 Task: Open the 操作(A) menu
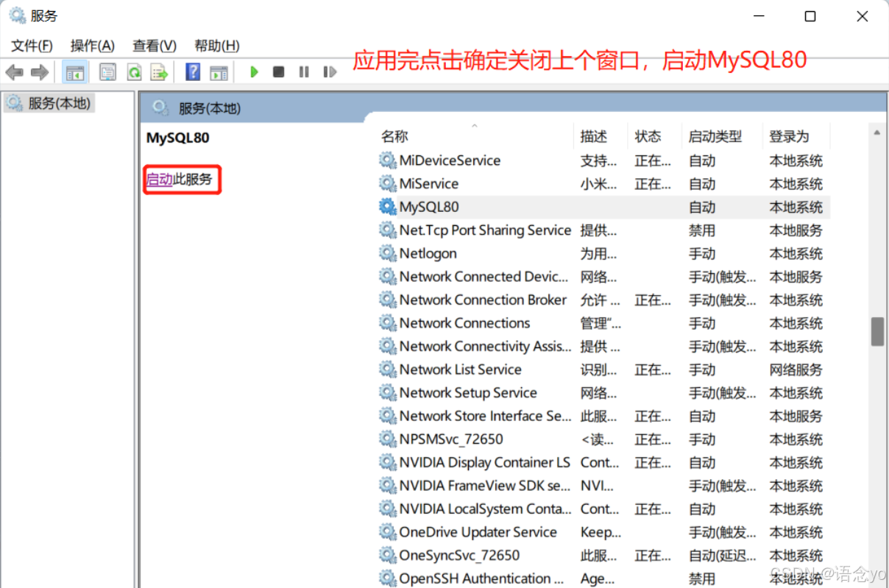tap(93, 46)
